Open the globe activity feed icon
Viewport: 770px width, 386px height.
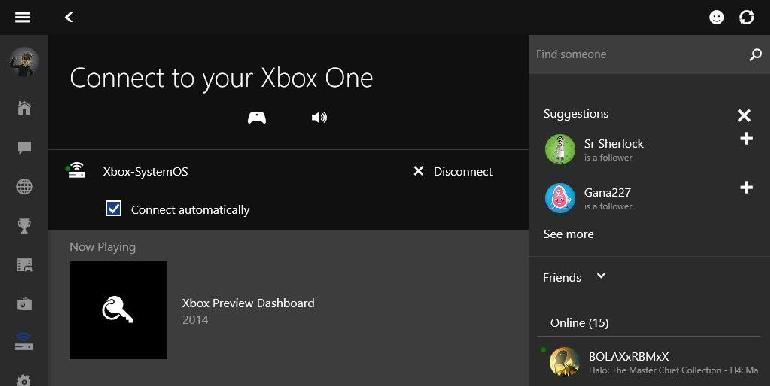pyautogui.click(x=24, y=187)
